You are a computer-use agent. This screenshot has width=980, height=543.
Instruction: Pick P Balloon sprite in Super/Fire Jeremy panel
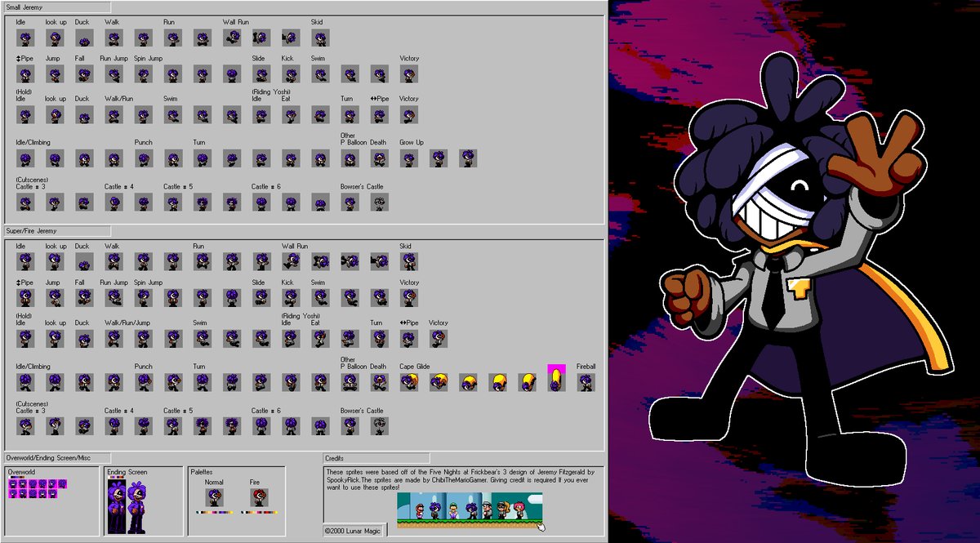coord(350,382)
